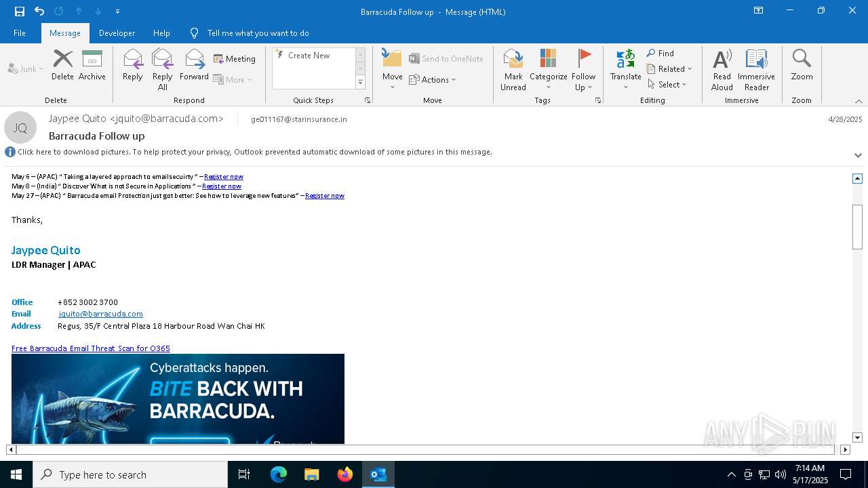The height and width of the screenshot is (488, 868).
Task: Open File Explorer from taskbar
Action: 312,474
